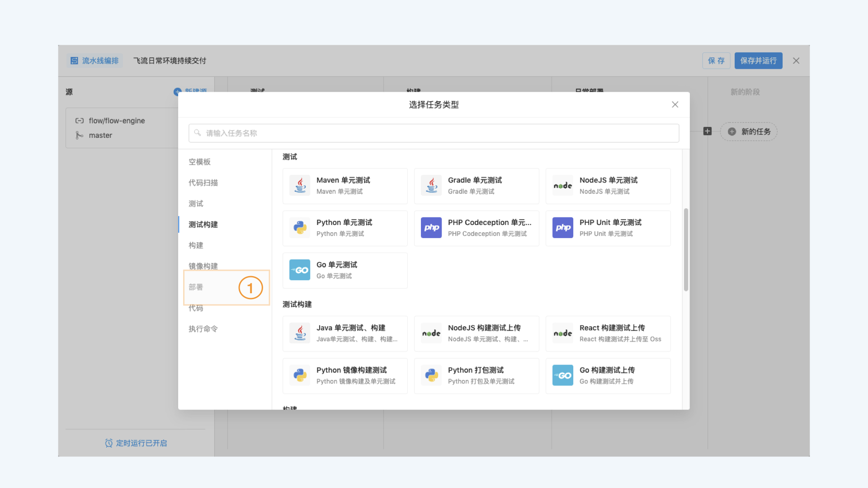Click the PHP Codeception php icon
Screen dimensions: 868x488
point(431,228)
